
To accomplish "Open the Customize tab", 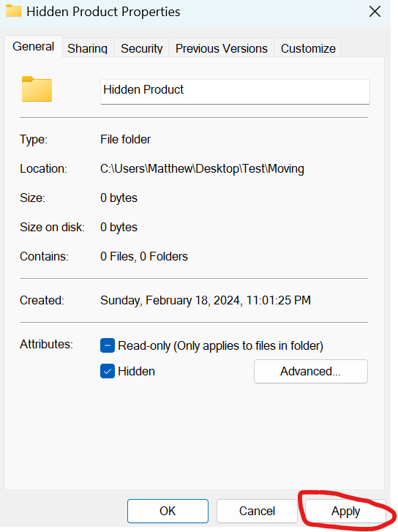I will tap(308, 48).
